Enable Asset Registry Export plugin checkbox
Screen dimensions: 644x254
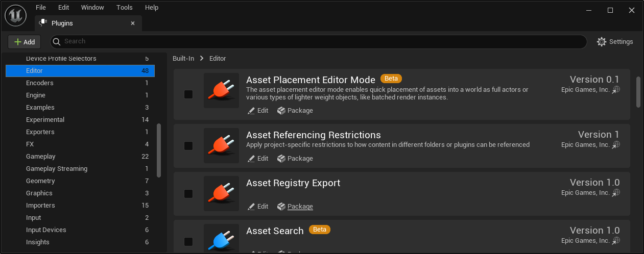coord(188,194)
